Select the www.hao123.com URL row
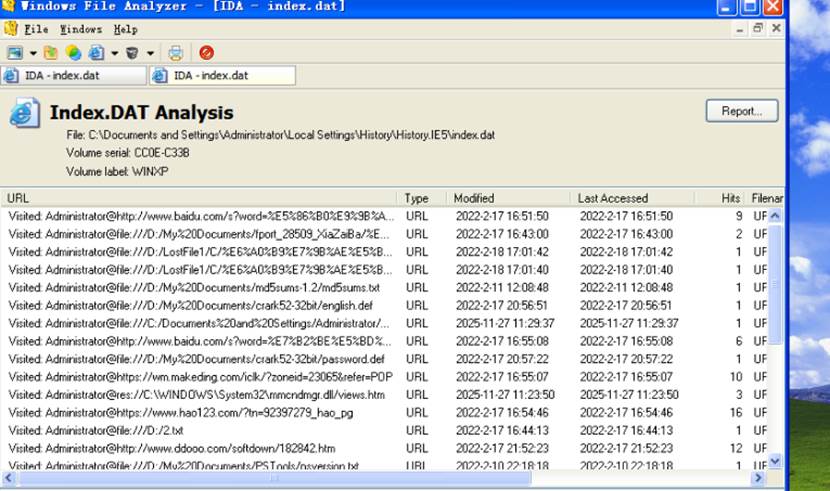Image resolution: width=830 pixels, height=491 pixels. [x=384, y=413]
